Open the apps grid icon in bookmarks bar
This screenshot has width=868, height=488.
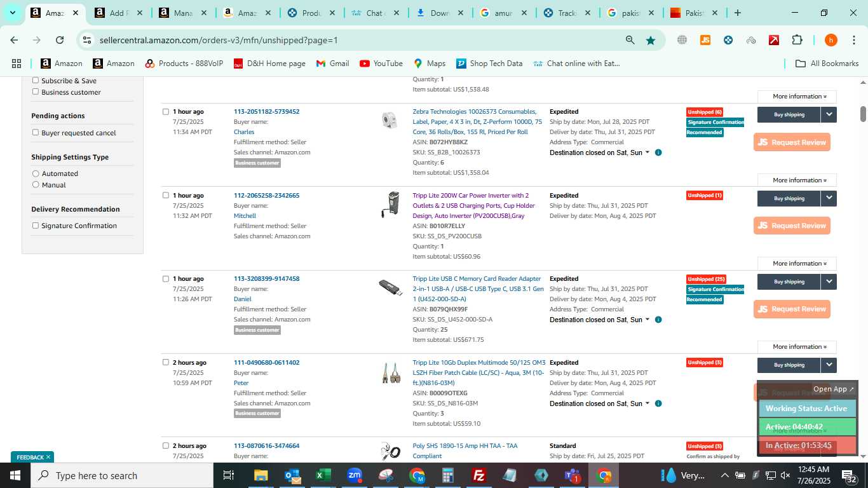click(x=17, y=64)
